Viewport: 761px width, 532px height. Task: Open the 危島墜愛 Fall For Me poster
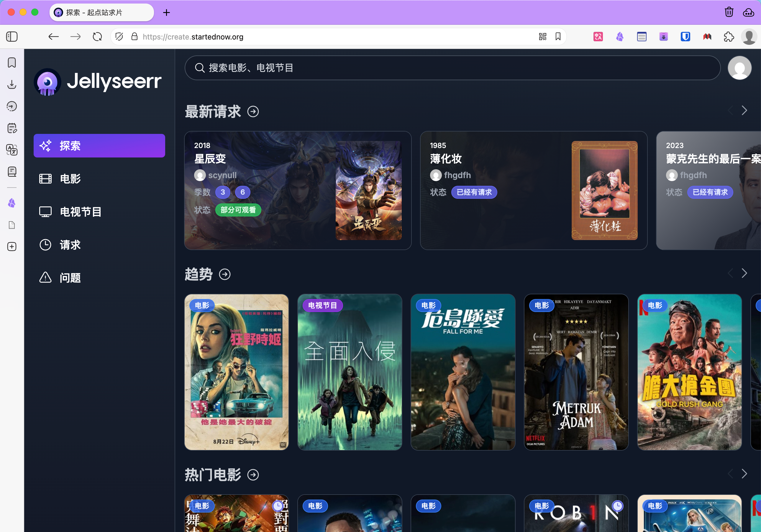[463, 372]
